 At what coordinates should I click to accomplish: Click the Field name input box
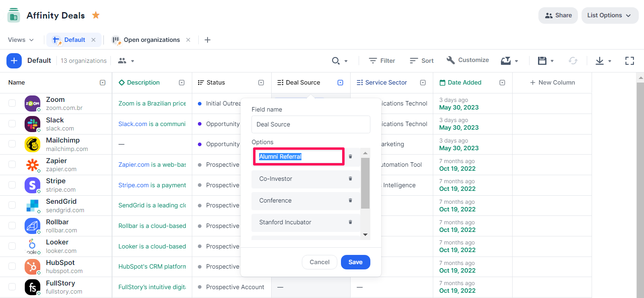pos(311,124)
